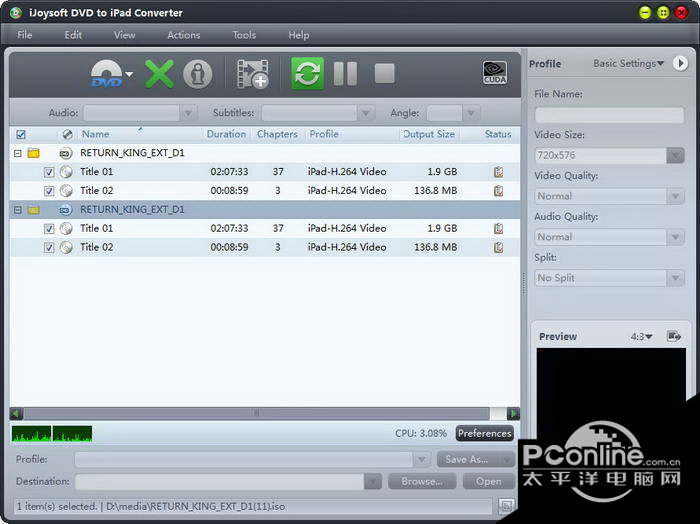700x524 pixels.
Task: Click the green X Remove button
Action: tap(159, 74)
